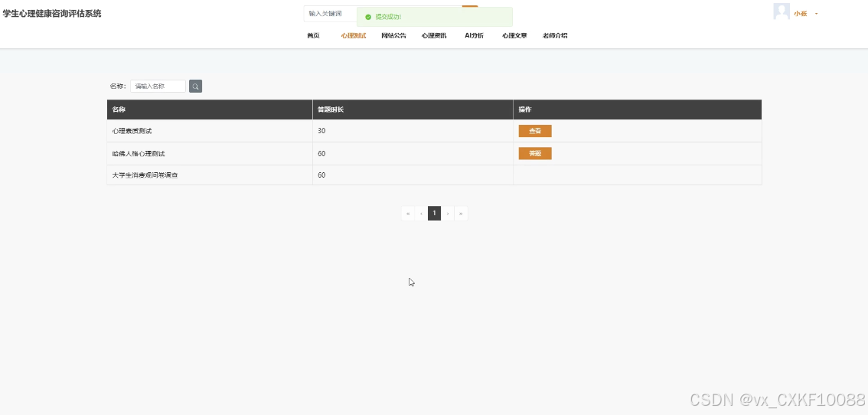The height and width of the screenshot is (415, 868).
Task: Open the 心理文章 nav item
Action: [514, 35]
